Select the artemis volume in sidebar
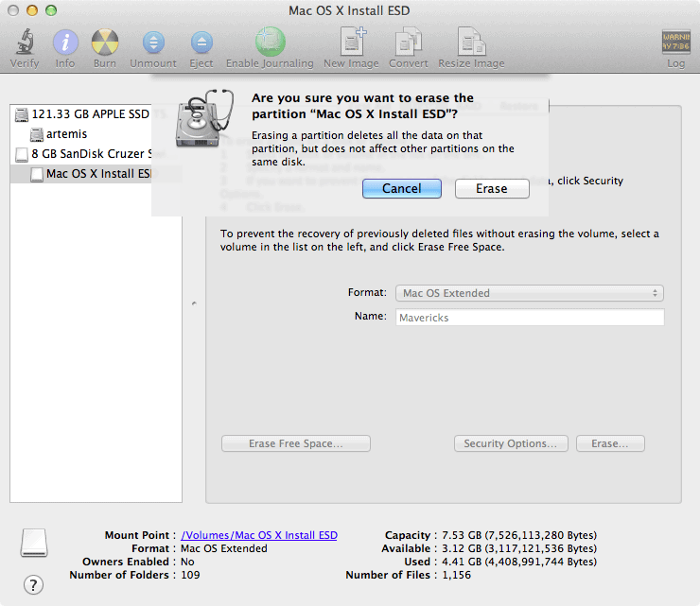 [x=66, y=134]
